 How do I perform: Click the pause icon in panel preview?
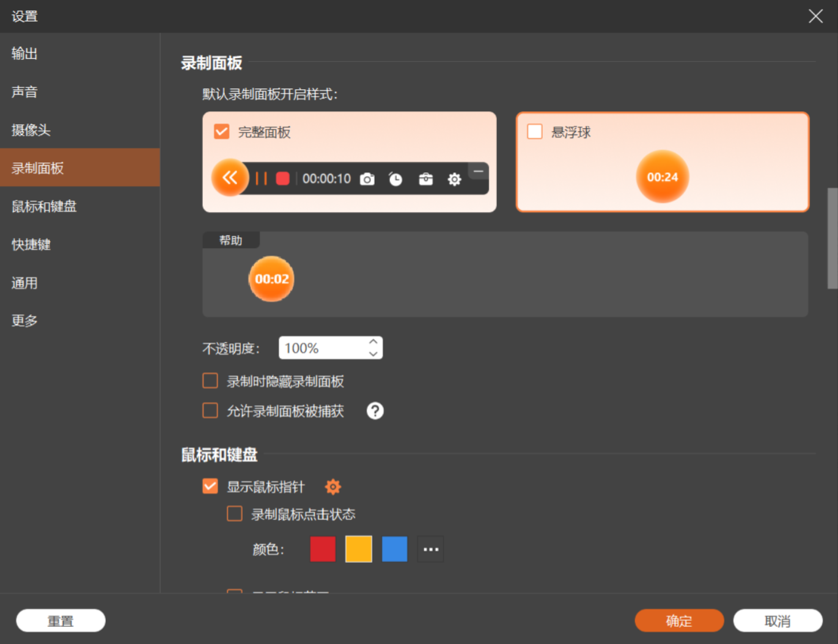pyautogui.click(x=261, y=178)
